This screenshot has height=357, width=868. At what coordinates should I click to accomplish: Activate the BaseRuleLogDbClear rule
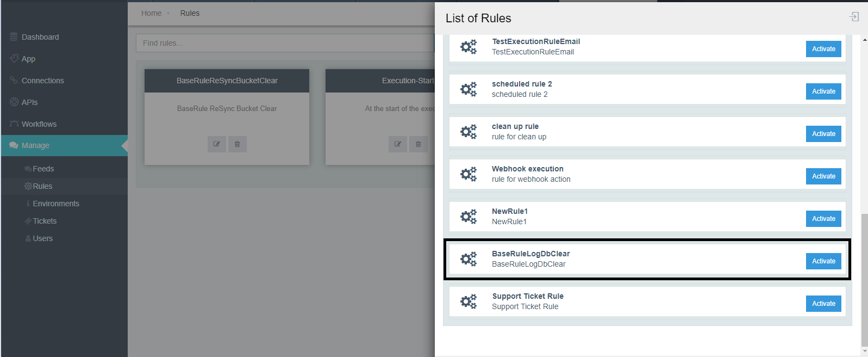pos(823,261)
